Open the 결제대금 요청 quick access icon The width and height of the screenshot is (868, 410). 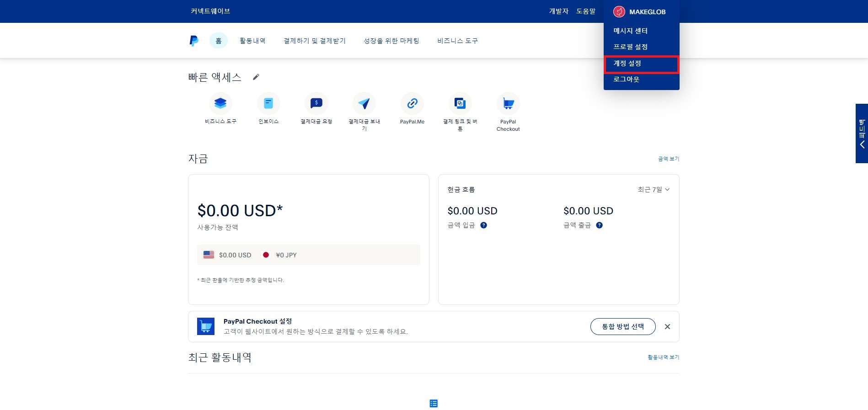[x=316, y=104]
